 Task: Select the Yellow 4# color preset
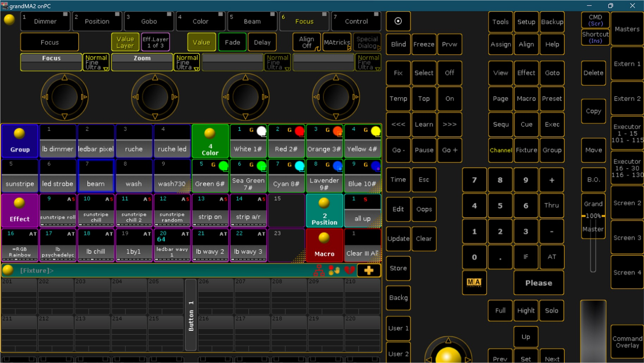point(362,140)
